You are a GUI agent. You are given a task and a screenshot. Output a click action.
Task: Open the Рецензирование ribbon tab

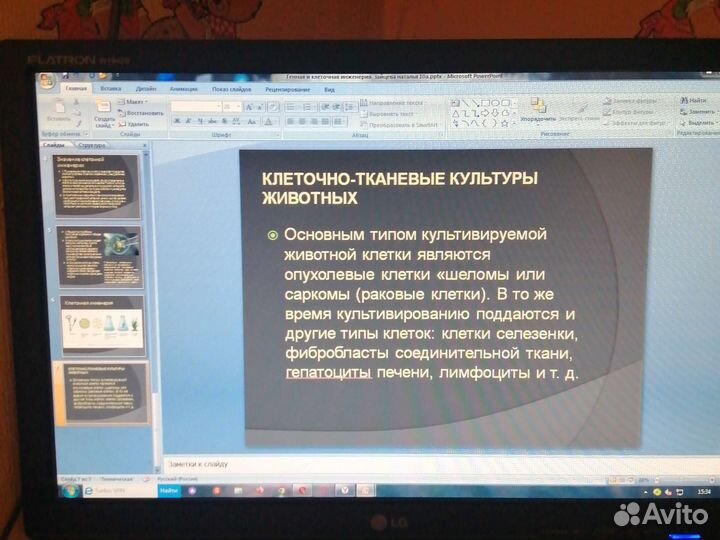click(x=287, y=89)
